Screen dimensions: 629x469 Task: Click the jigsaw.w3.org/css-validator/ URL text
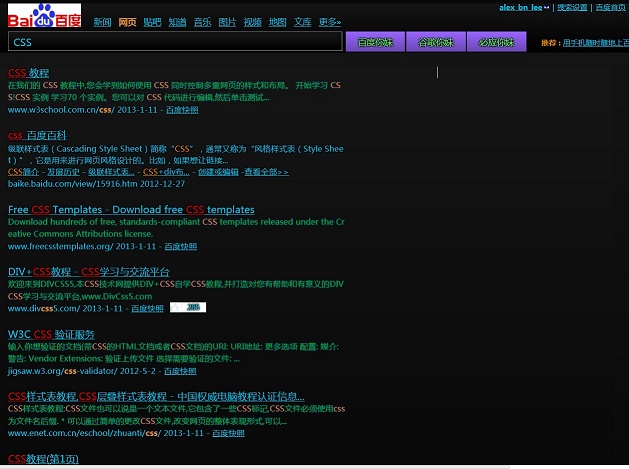63,371
